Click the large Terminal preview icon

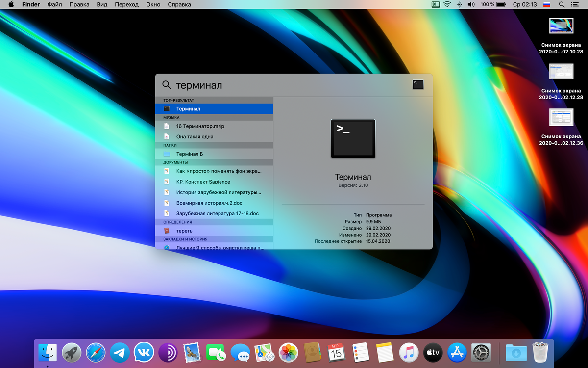tap(353, 138)
